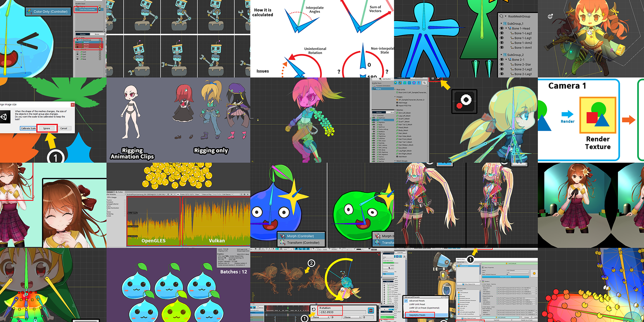Collapse the Bone 2-1 children
This screenshot has width=644, height=322.
click(506, 60)
